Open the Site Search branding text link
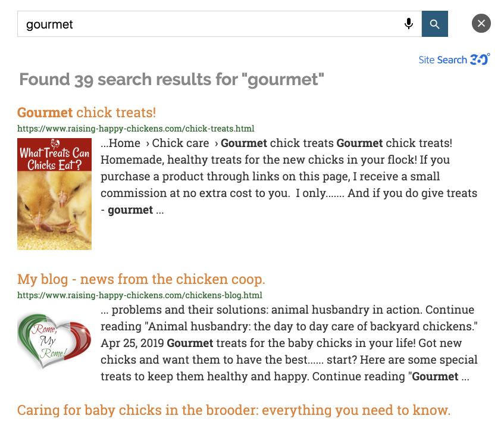Image resolution: width=504 pixels, height=425 pixels. 443,60
